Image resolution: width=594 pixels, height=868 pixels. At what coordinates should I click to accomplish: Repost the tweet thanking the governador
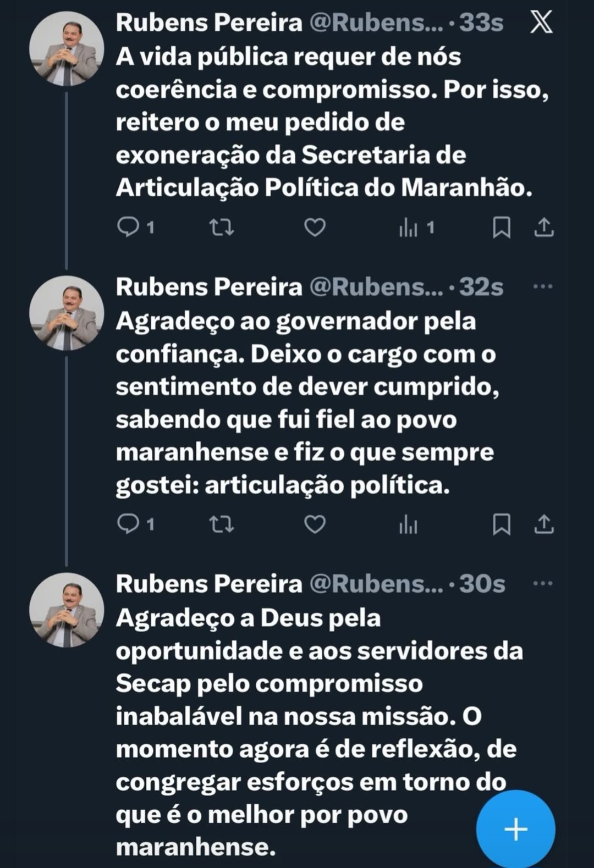(222, 524)
